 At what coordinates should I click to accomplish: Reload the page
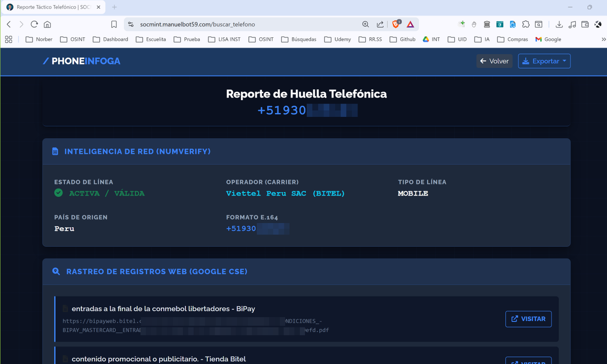[34, 24]
